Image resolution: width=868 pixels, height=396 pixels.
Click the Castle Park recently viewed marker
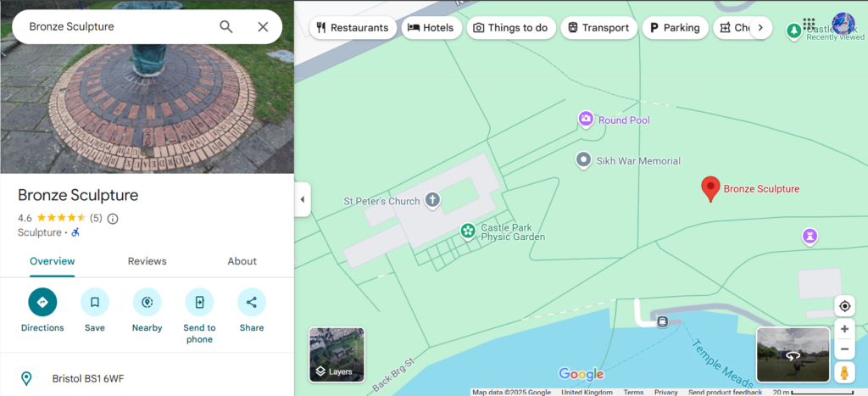(794, 31)
